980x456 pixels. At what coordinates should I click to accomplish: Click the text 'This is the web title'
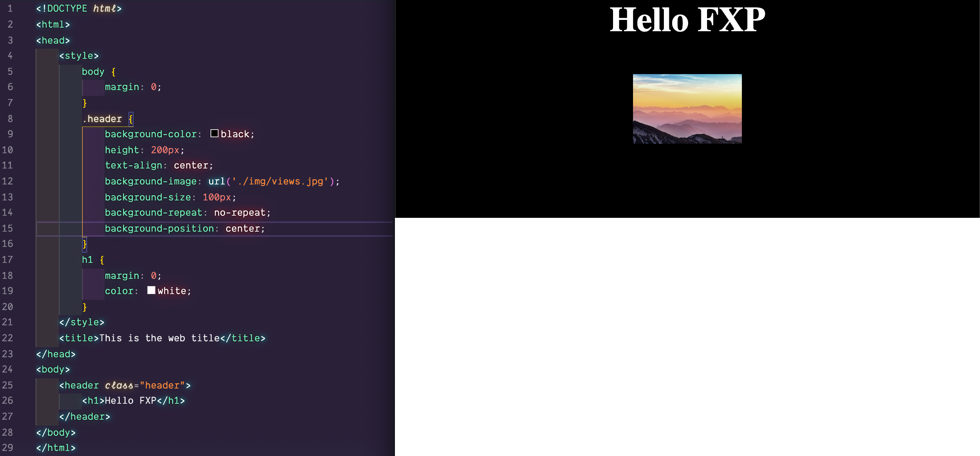pyautogui.click(x=160, y=338)
